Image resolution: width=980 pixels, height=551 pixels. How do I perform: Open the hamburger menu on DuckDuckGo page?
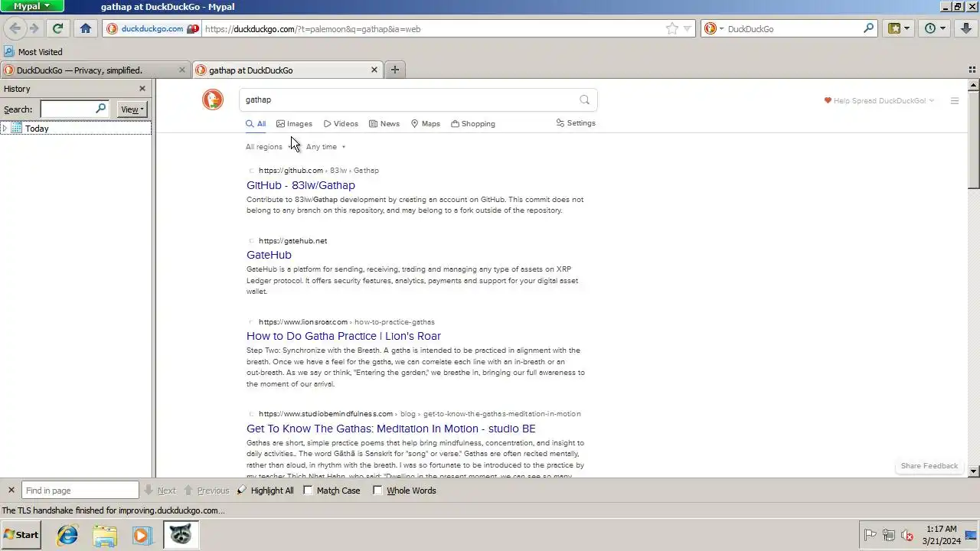pyautogui.click(x=955, y=100)
